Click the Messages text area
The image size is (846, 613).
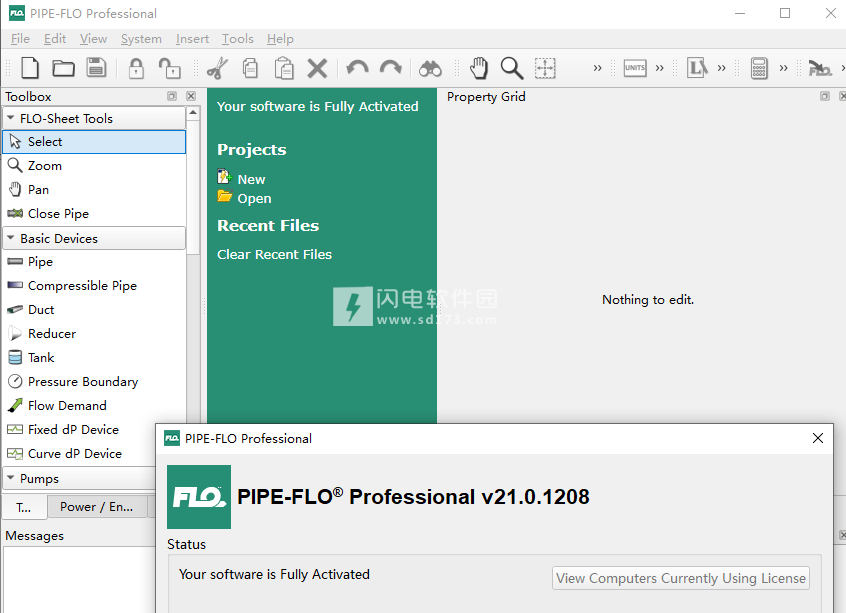79,579
